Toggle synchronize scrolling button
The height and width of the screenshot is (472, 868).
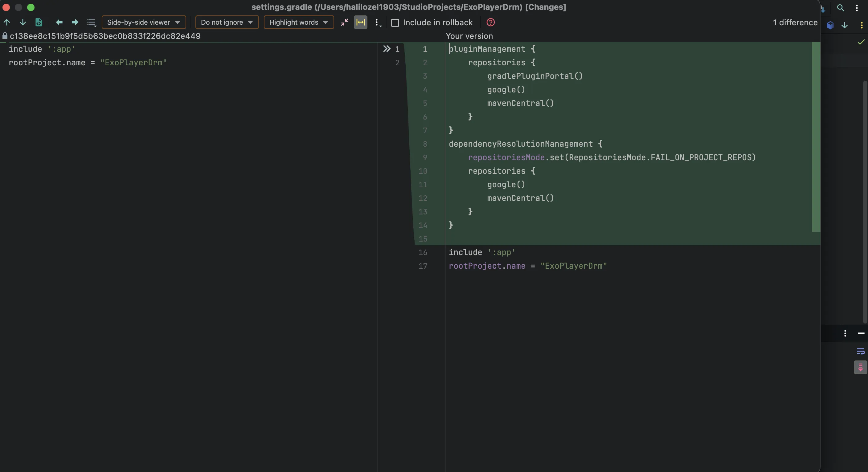tap(361, 22)
